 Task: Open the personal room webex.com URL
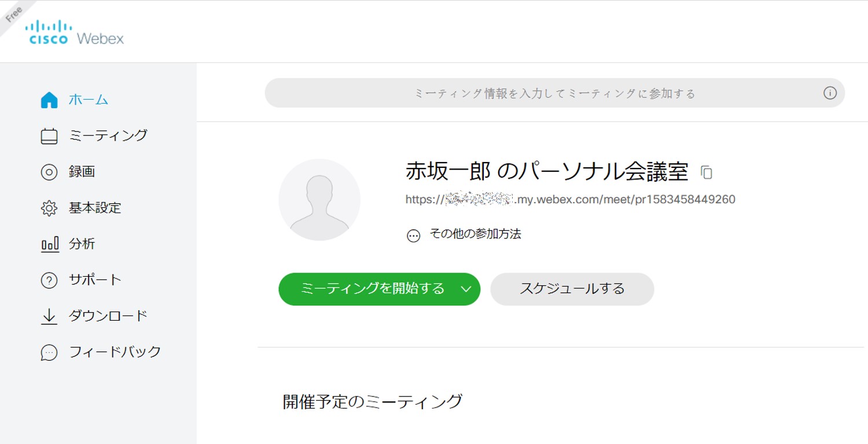(570, 200)
